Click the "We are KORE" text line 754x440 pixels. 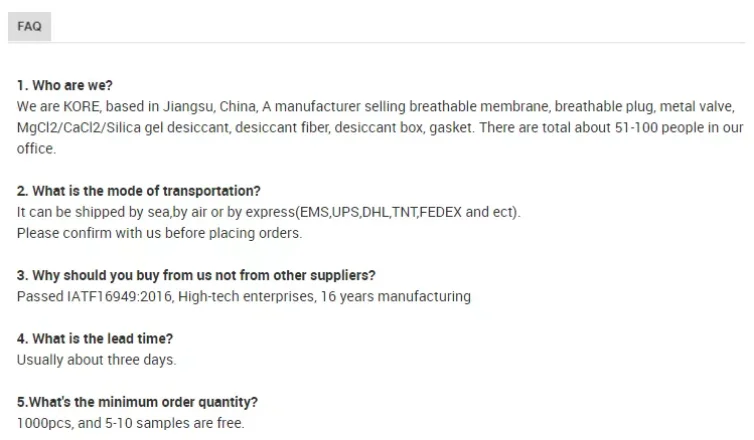376,106
